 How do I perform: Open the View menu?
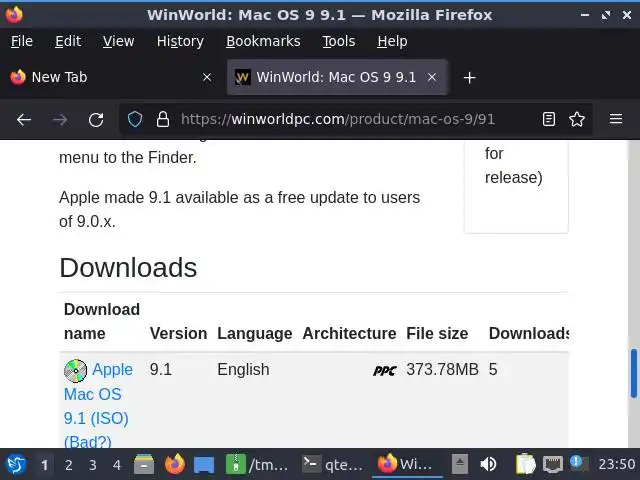click(118, 41)
